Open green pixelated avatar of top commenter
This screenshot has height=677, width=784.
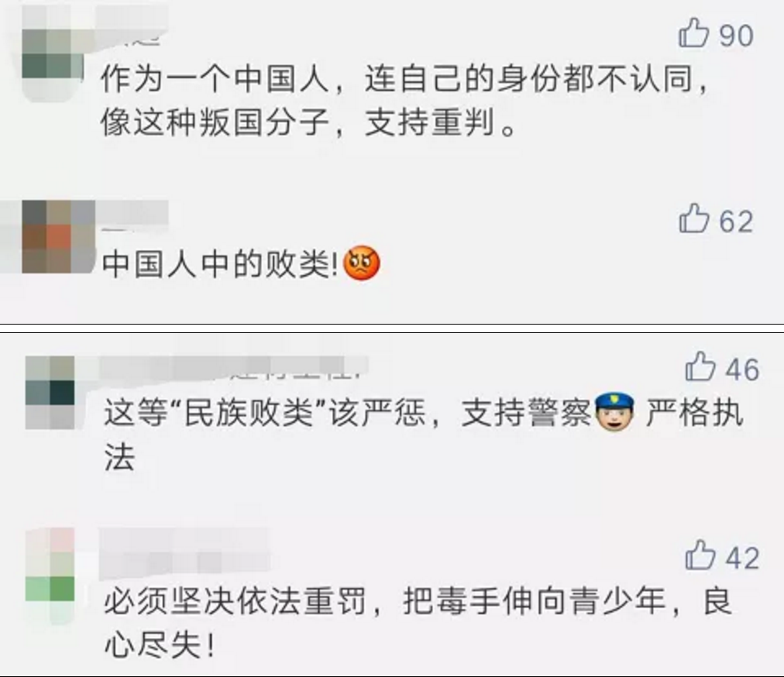pyautogui.click(x=52, y=54)
